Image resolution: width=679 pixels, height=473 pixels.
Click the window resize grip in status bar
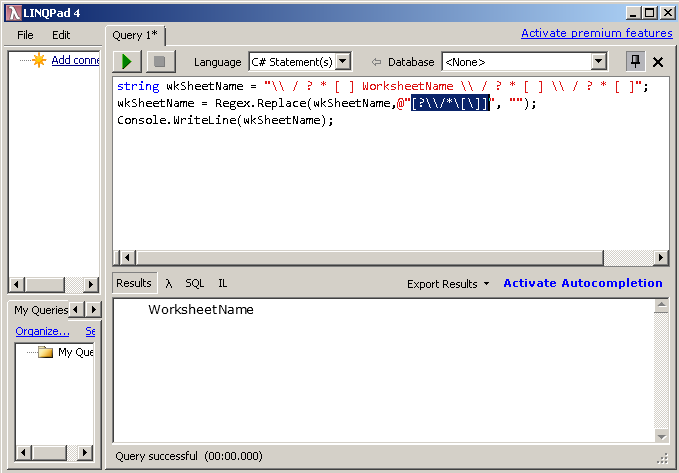[x=663, y=457]
